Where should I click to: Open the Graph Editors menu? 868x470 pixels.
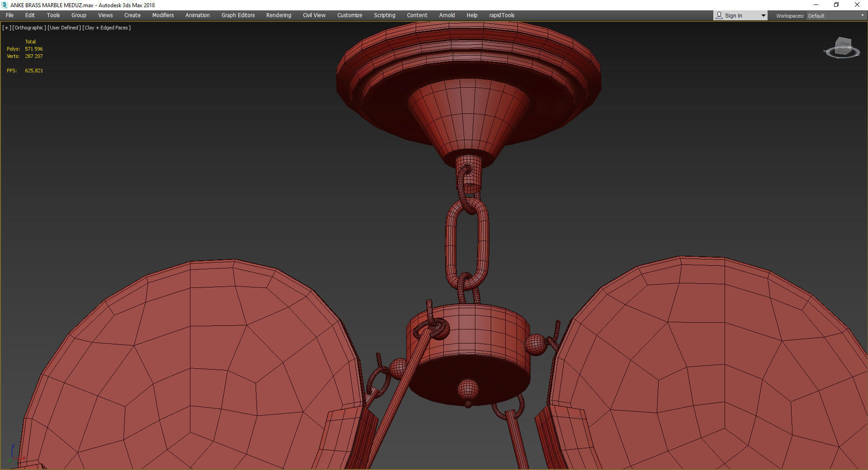coord(238,15)
